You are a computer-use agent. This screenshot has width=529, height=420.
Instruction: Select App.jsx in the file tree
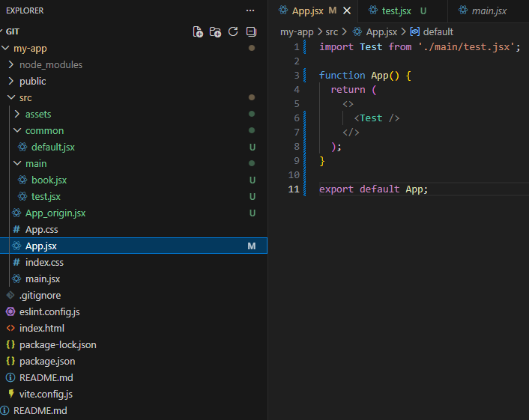133,246
